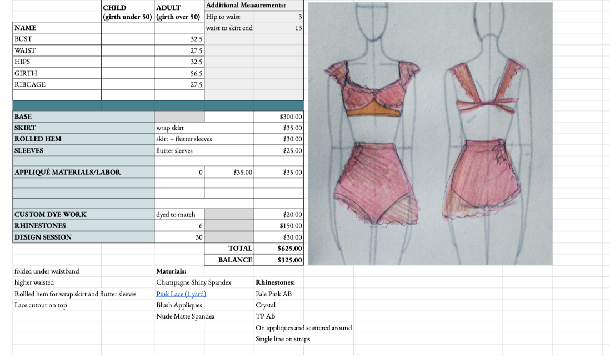Image resolution: width=610 pixels, height=364 pixels.
Task: Click the higher waisted note
Action: 34,282
